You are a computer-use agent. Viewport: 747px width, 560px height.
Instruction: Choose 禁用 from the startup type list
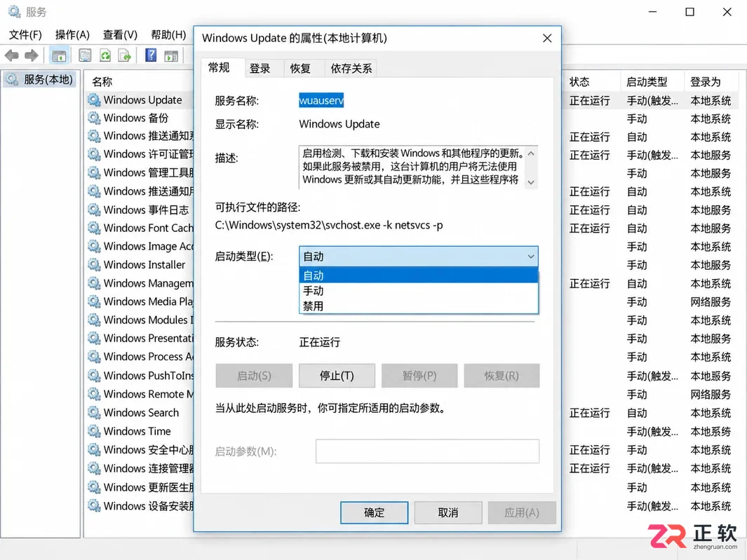[x=419, y=306]
